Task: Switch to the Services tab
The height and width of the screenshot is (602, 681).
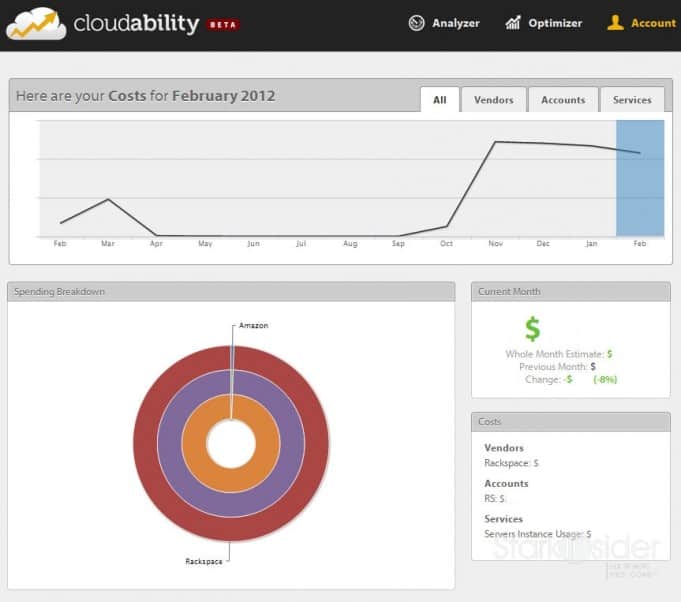Action: [x=631, y=100]
